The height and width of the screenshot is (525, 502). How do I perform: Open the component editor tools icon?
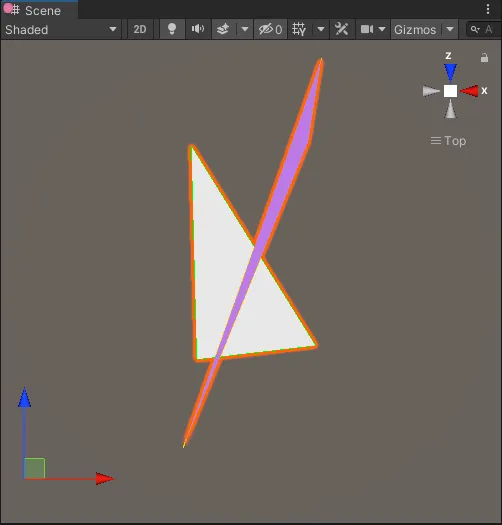342,29
